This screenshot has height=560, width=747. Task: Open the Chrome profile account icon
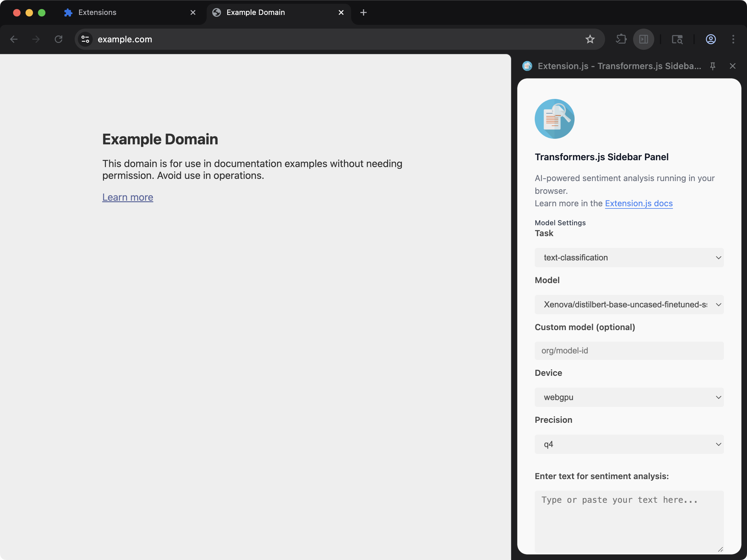[711, 39]
